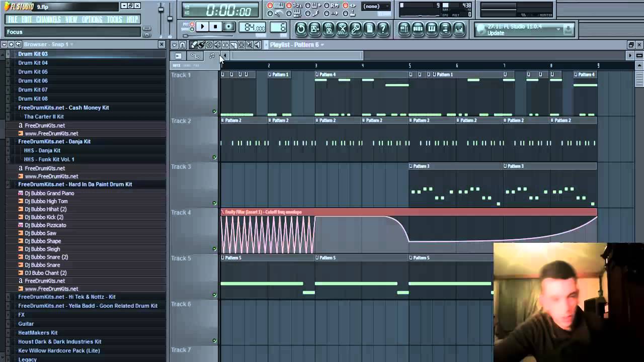Select the Playback speaker tool in Playlist
The width and height of the screenshot is (644, 362).
(x=257, y=45)
